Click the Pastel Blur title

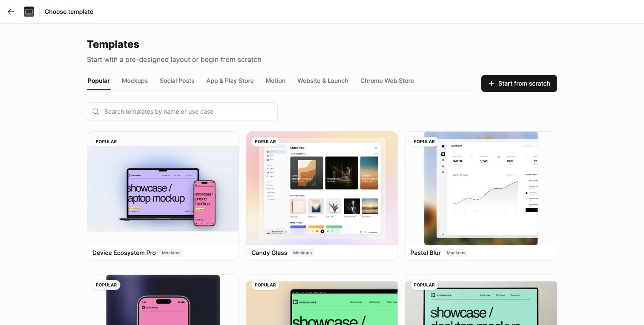pyautogui.click(x=425, y=253)
